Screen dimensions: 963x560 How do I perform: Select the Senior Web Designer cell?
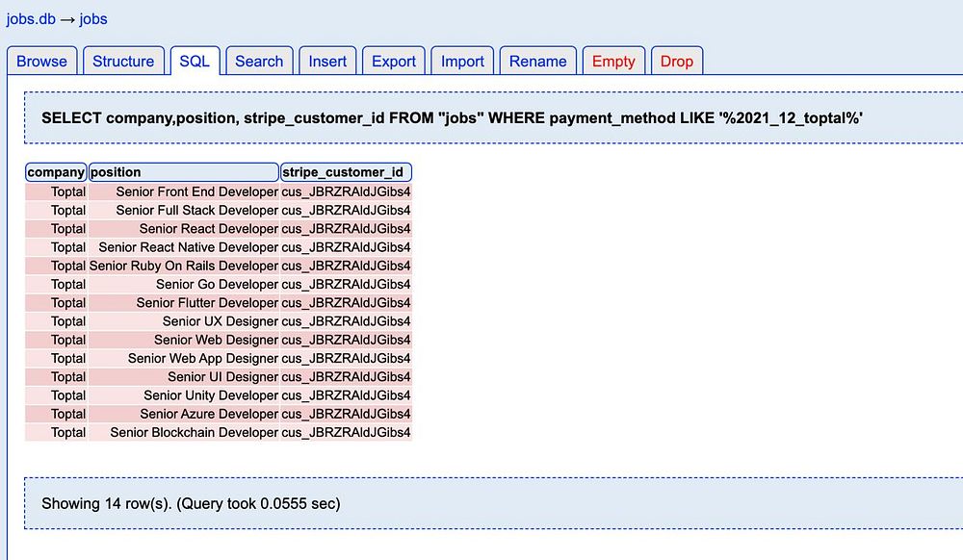click(x=184, y=340)
